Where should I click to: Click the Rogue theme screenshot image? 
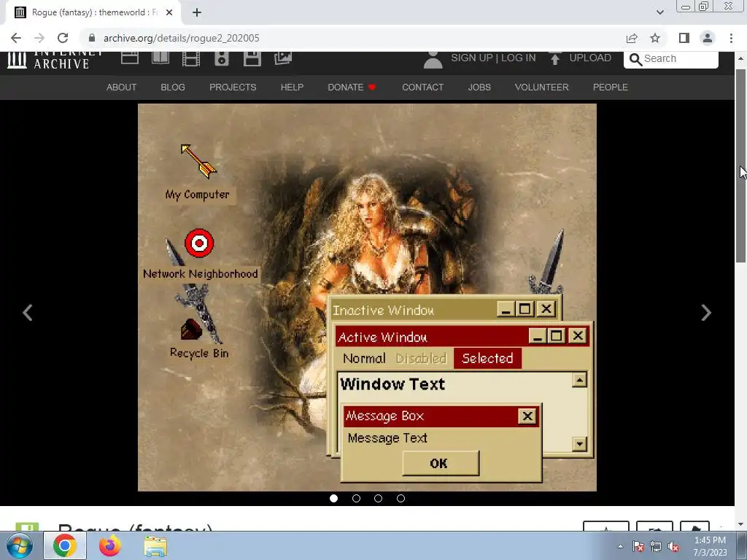367,297
